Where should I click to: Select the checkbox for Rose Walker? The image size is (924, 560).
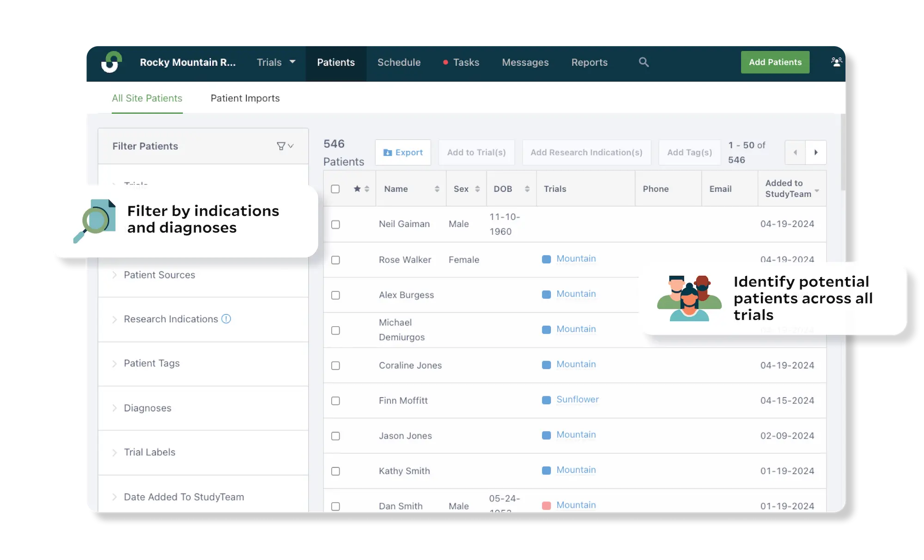point(335,260)
